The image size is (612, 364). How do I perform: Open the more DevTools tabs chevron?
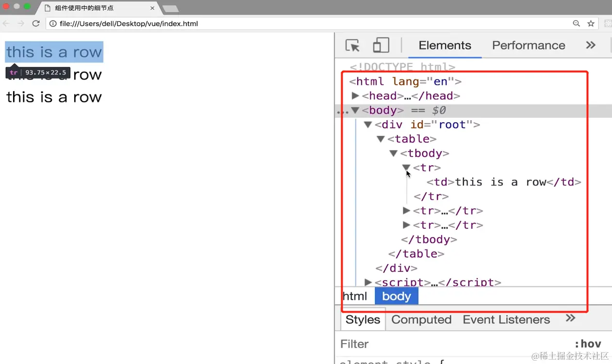591,45
